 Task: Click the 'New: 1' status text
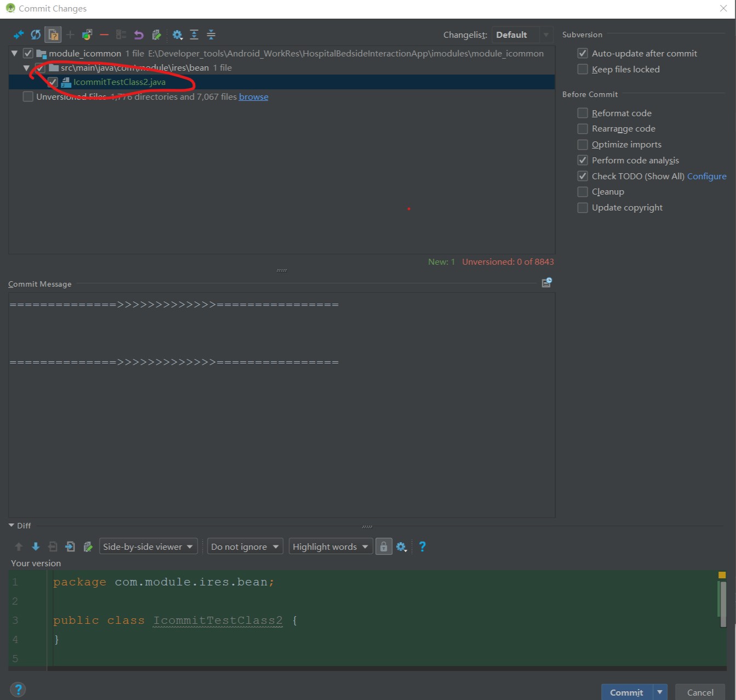point(441,261)
